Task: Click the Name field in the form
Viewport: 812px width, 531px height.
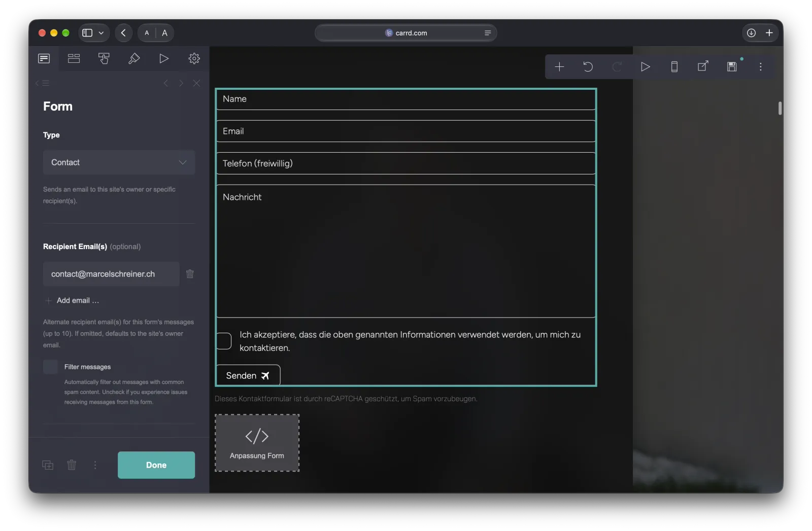Action: click(x=405, y=99)
